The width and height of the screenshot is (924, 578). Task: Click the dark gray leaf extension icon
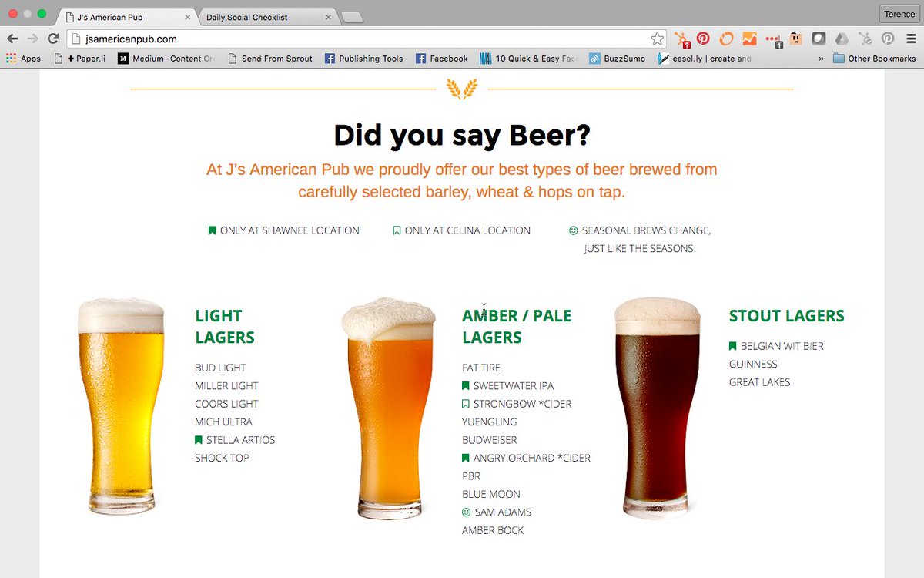pos(819,38)
